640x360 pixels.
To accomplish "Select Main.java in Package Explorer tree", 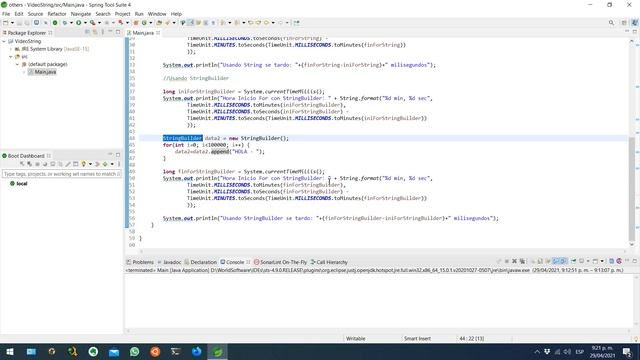I will [42, 72].
